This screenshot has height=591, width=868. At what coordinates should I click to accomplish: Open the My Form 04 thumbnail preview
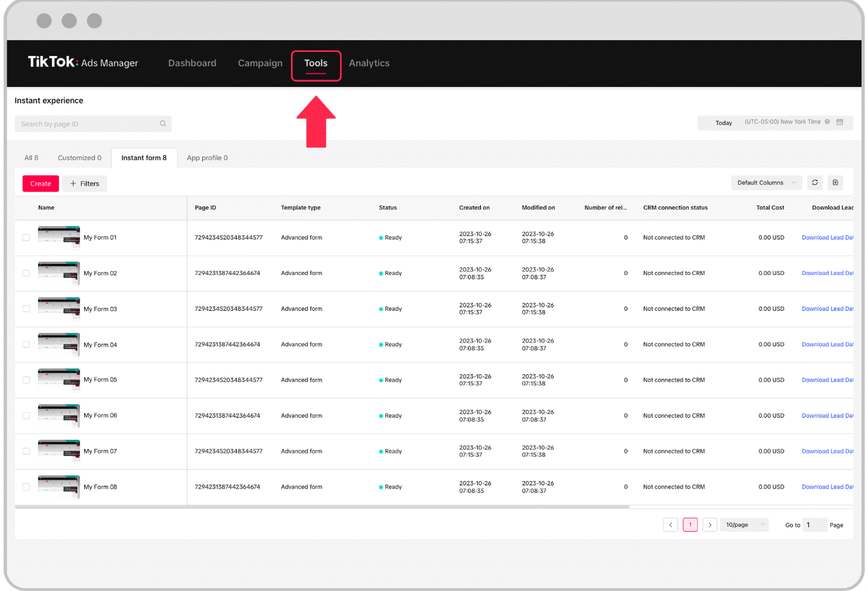click(x=59, y=344)
